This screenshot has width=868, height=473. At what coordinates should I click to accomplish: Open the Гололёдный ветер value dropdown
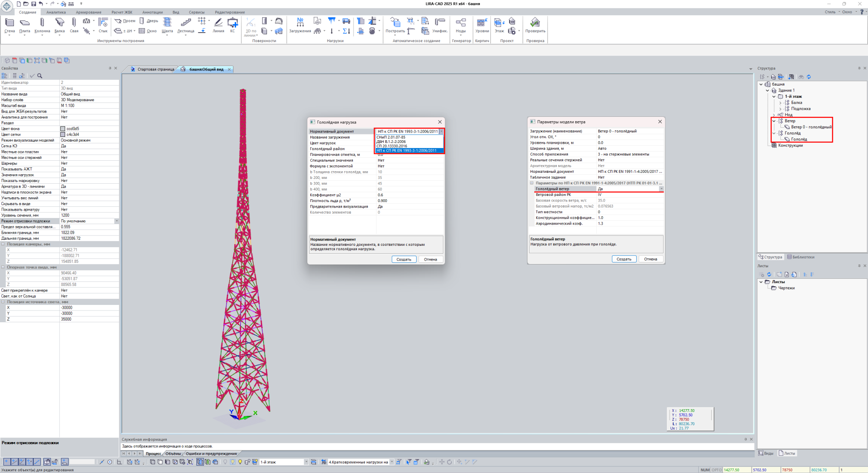pos(661,189)
